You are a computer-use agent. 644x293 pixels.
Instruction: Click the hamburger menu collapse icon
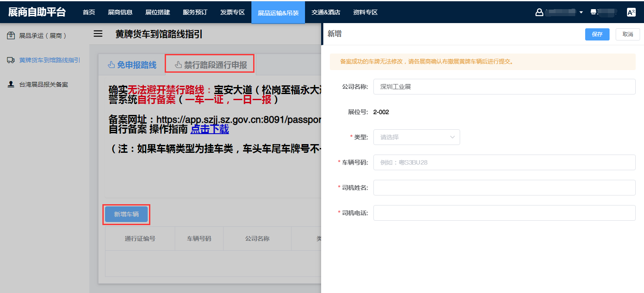click(x=98, y=34)
